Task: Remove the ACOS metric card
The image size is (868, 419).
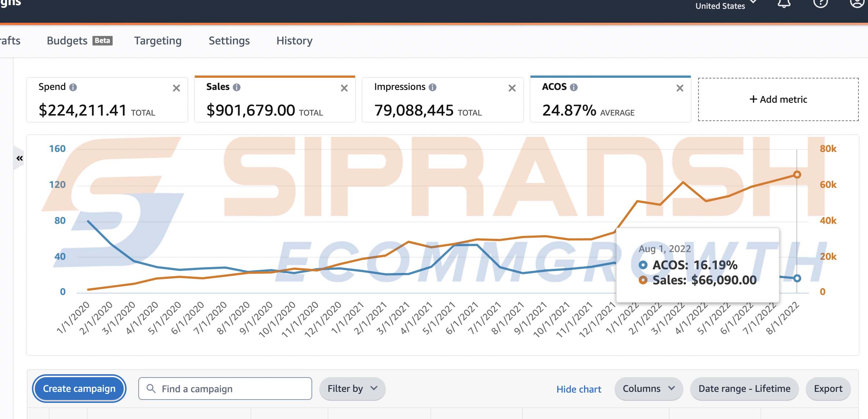Action: pyautogui.click(x=680, y=88)
